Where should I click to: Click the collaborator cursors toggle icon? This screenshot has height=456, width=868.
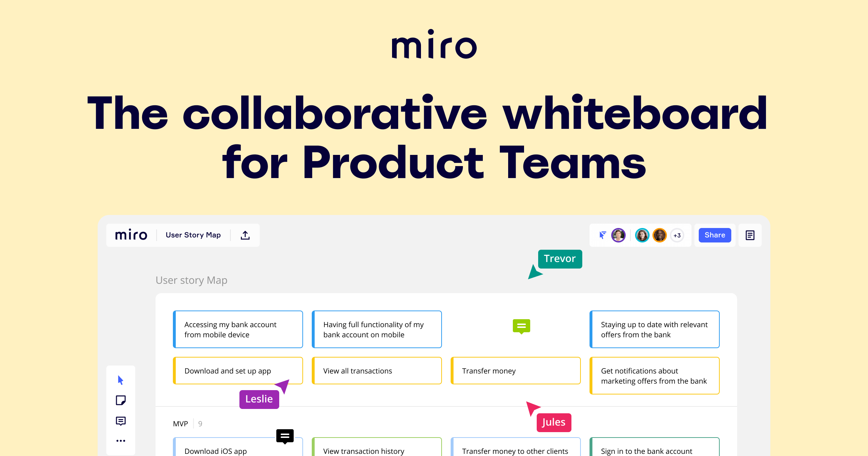pyautogui.click(x=603, y=235)
